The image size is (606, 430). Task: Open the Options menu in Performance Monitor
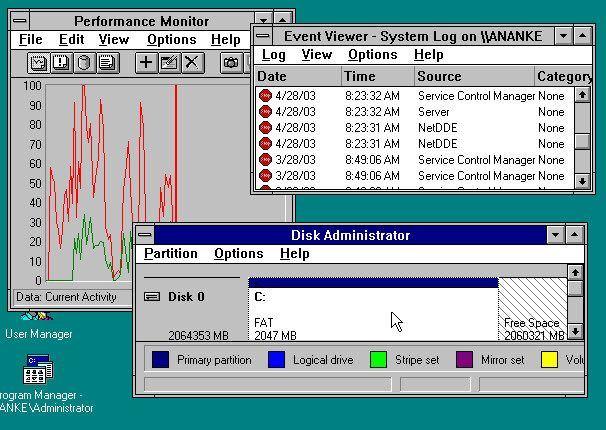tap(171, 40)
